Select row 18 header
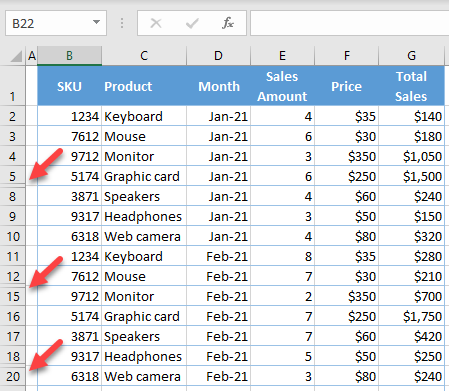 pyautogui.click(x=13, y=356)
